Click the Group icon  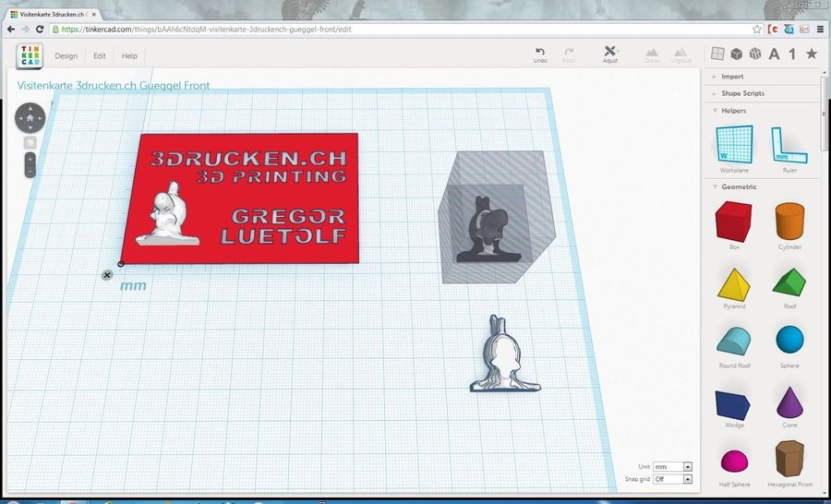652,55
